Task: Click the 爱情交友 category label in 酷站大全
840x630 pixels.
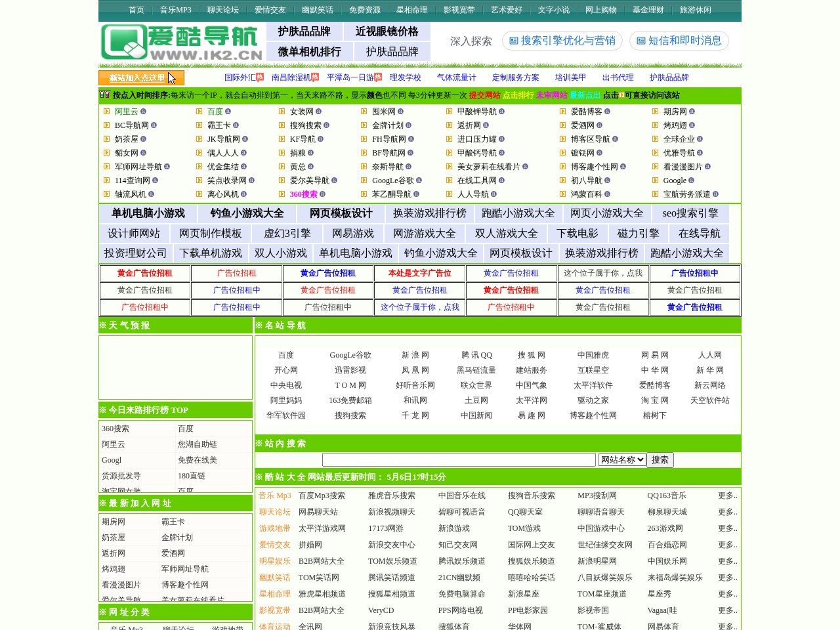Action: tap(274, 545)
